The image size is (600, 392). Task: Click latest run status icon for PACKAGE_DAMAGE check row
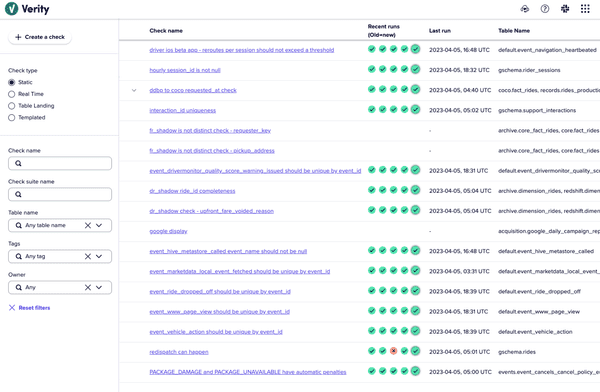415,371
